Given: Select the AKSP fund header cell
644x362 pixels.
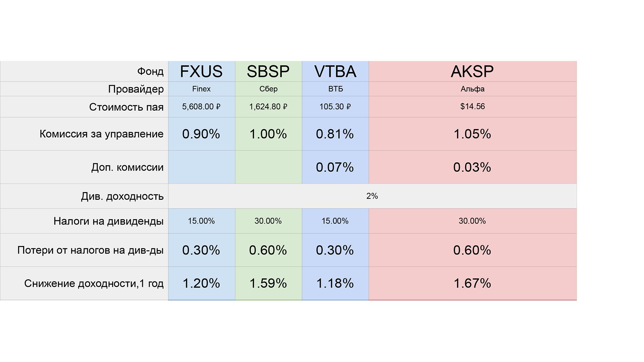Looking at the screenshot, I should [472, 71].
